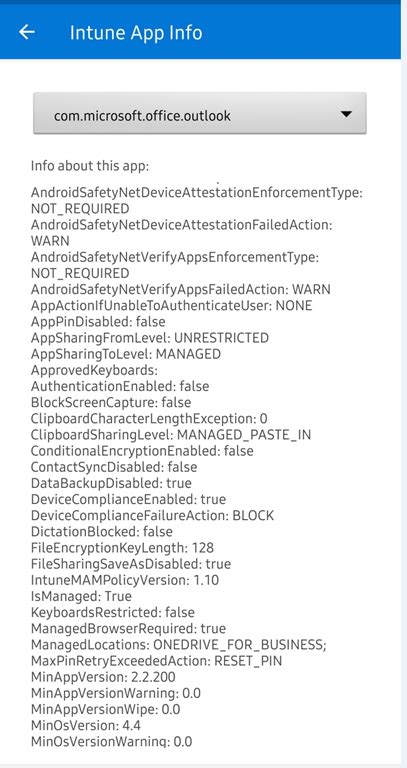Click the MinAppVersion: 2.2.200 entry
The width and height of the screenshot is (407, 768).
click(103, 677)
